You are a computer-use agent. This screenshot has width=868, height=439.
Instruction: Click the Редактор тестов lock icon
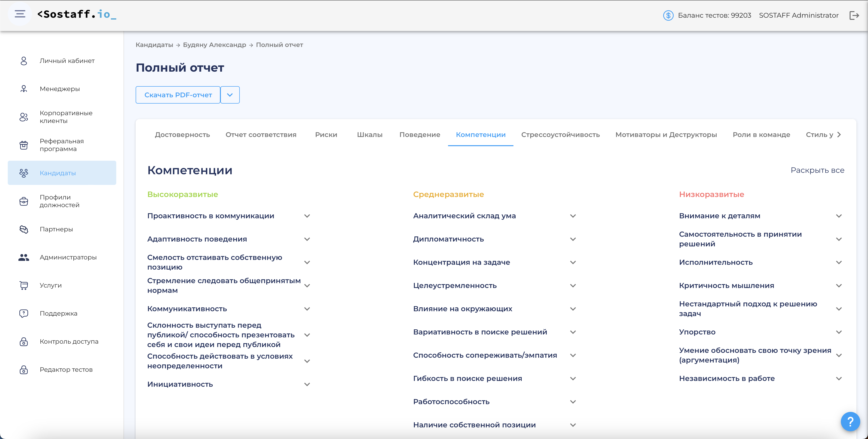click(23, 370)
